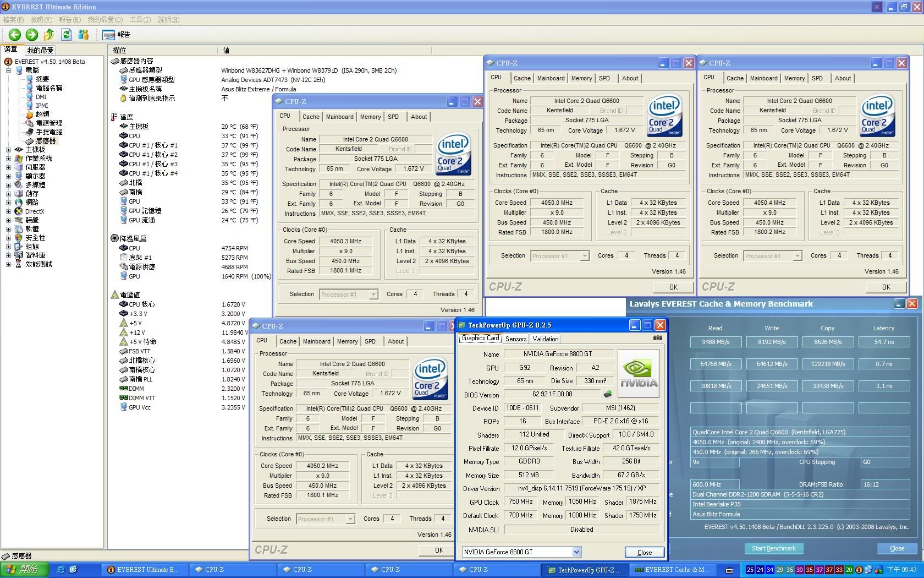Viewport: 924px width, 578px height.
Task: Open Cache tab in the 4050.2 MHz CPU-Z window
Action: pos(288,341)
